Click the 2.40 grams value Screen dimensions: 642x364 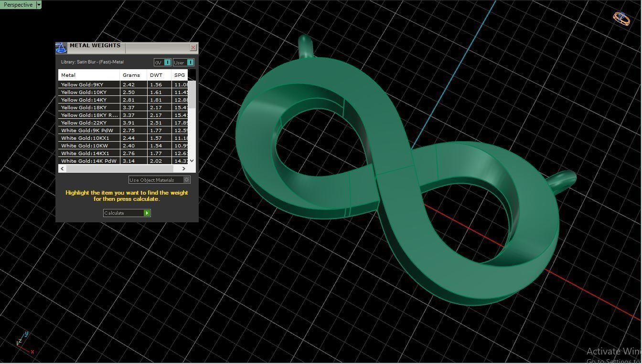point(128,146)
